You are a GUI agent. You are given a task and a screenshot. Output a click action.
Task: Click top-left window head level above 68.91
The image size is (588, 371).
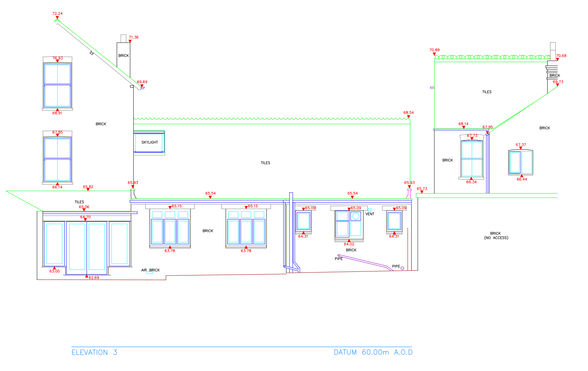click(58, 58)
